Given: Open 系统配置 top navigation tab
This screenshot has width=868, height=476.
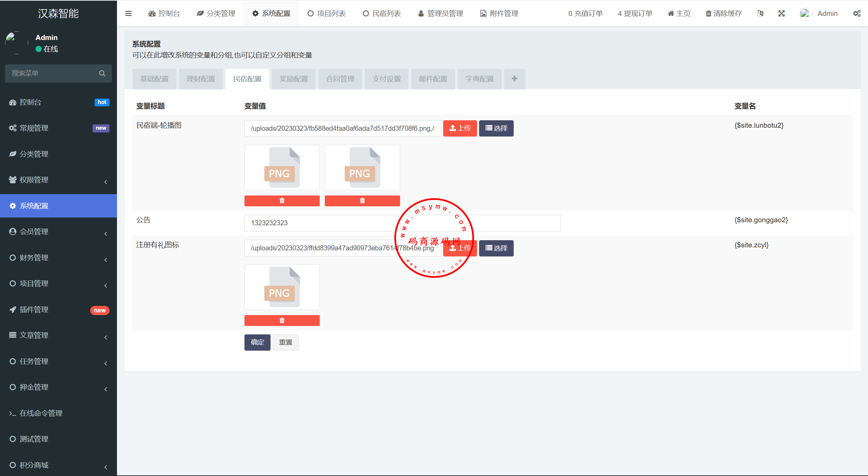Looking at the screenshot, I should [x=271, y=14].
